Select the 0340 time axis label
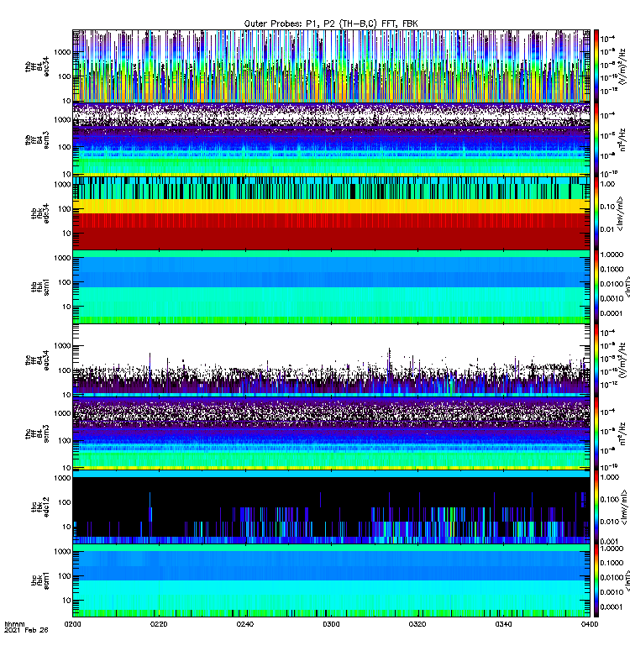The image size is (630, 672). (503, 624)
